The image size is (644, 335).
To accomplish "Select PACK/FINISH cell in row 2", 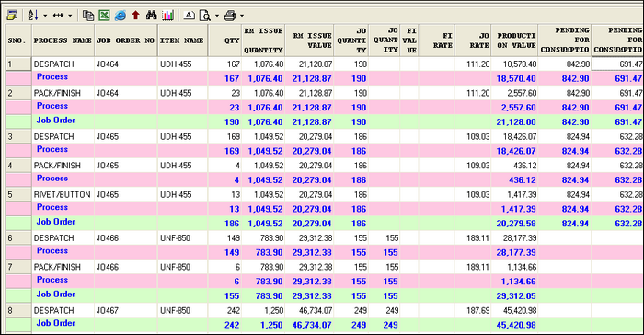I will [63, 93].
